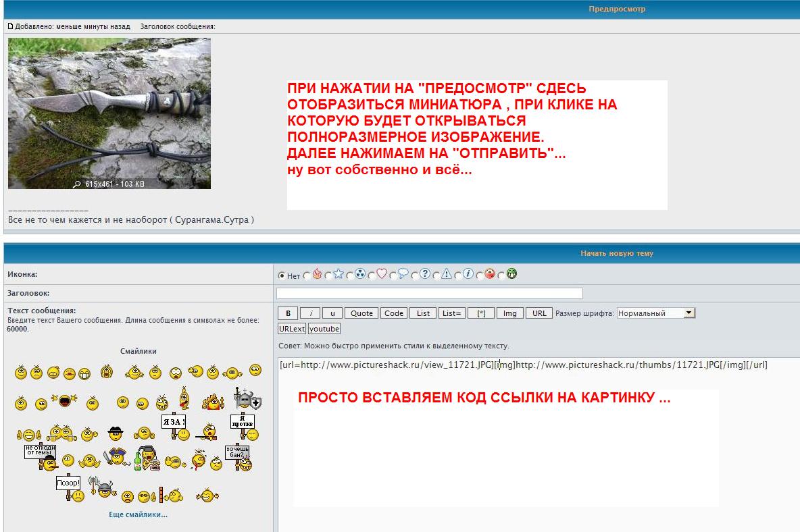800x532 pixels.
Task: Focus the Заголовок subject input field
Action: 430,293
